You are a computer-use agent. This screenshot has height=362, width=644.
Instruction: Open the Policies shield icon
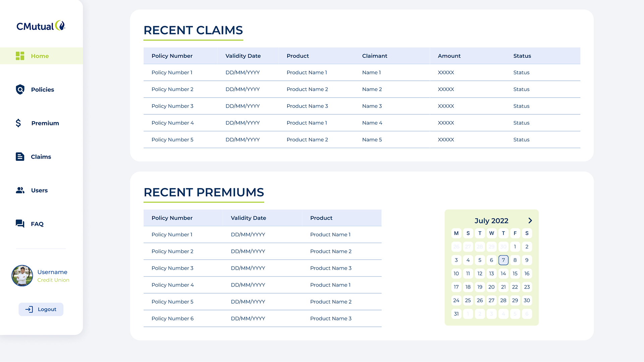click(20, 89)
